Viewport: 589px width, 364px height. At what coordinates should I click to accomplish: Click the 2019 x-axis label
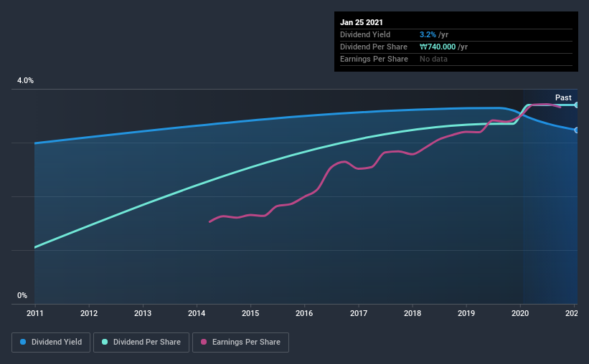(466, 313)
